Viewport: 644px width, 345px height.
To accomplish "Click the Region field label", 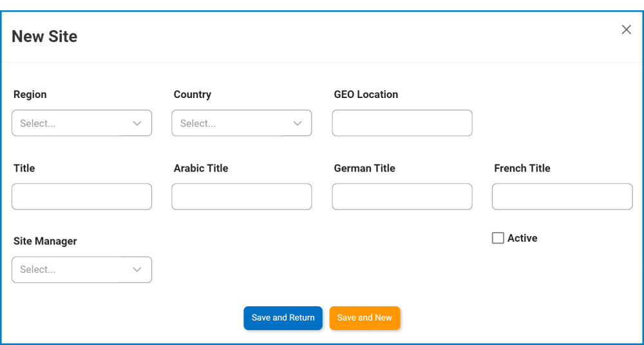I will (x=30, y=95).
